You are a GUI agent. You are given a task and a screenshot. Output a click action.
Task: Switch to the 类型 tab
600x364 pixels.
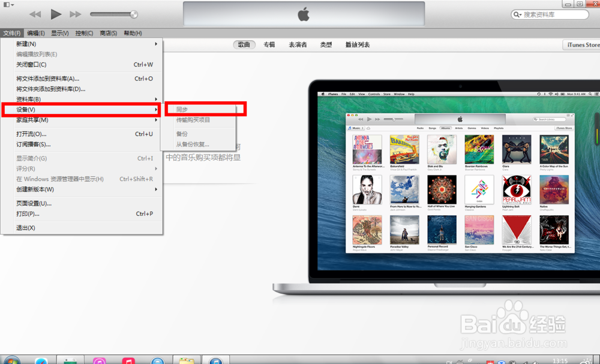326,45
